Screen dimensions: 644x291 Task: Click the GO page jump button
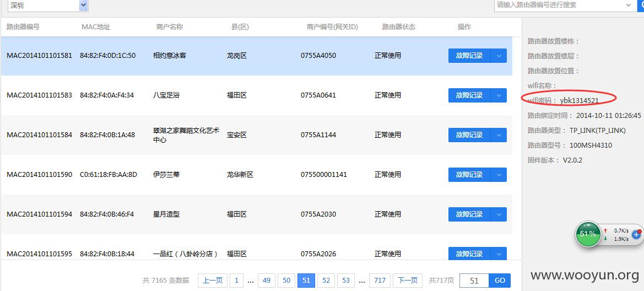point(500,281)
